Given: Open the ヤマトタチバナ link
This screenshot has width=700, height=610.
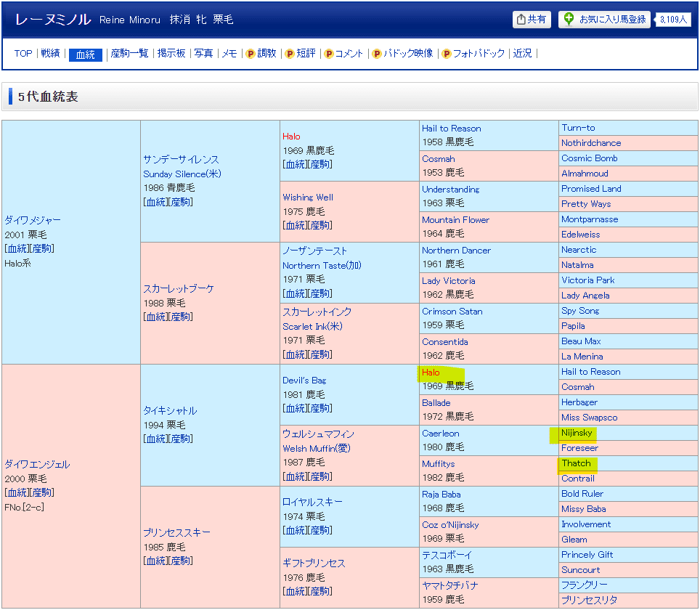Looking at the screenshot, I should point(450,585).
